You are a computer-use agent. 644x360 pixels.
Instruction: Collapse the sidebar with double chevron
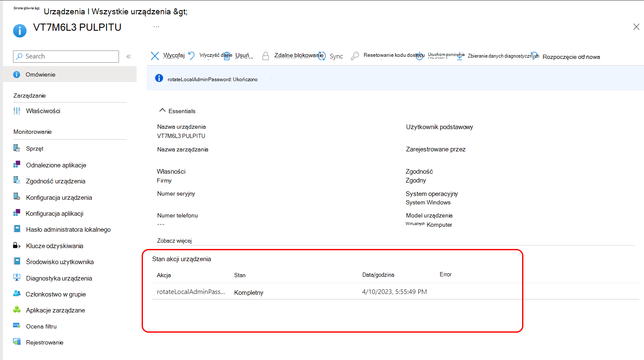click(129, 56)
